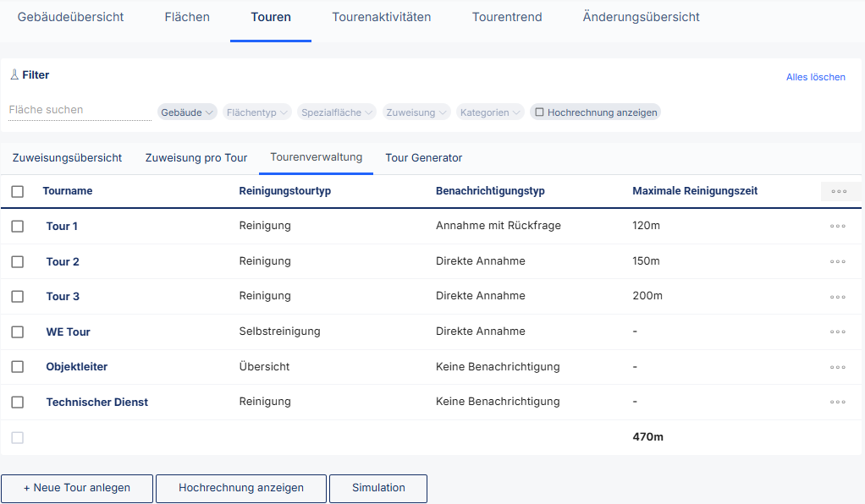865x504 pixels.
Task: Open the three-dot menu for Objektleiter
Action: (x=838, y=367)
